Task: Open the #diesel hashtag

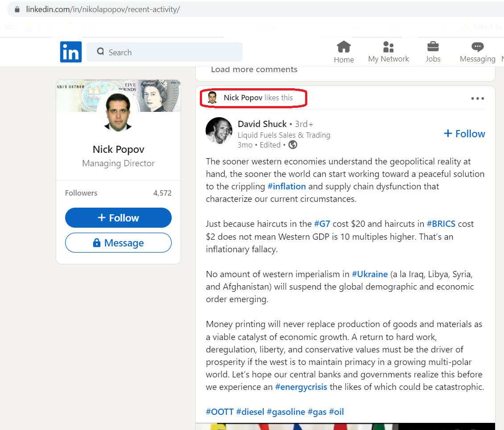Action: tap(250, 412)
